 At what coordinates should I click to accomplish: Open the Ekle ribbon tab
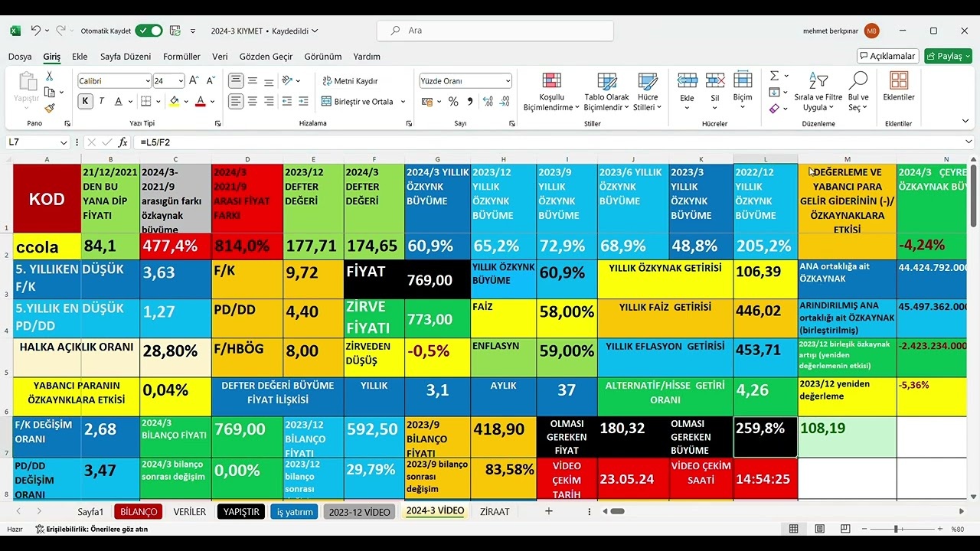click(80, 57)
